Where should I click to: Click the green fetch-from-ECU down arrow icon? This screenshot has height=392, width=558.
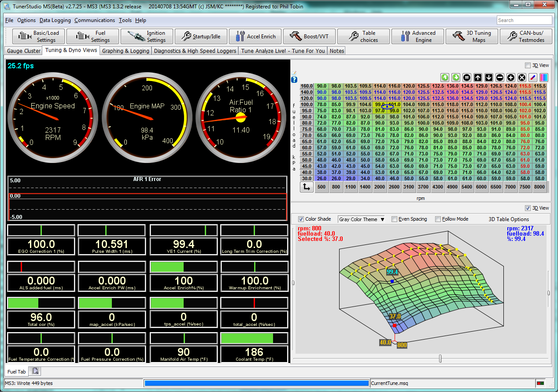(x=456, y=77)
